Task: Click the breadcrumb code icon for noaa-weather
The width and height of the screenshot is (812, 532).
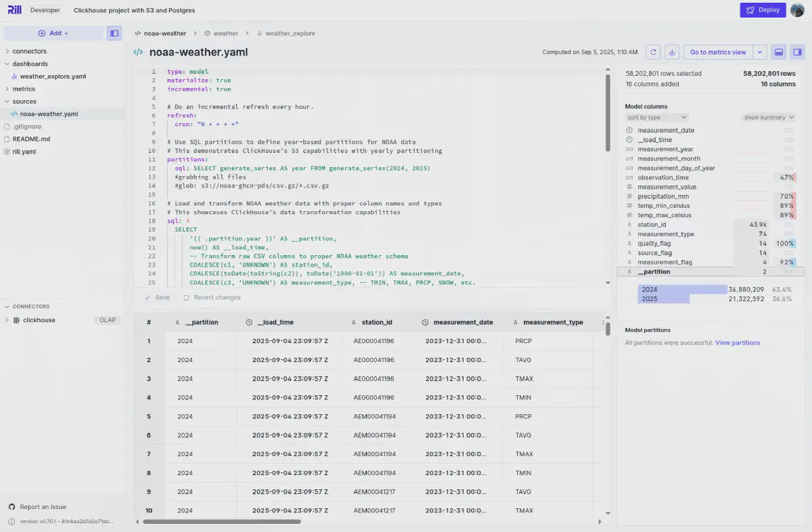Action: 138,33
